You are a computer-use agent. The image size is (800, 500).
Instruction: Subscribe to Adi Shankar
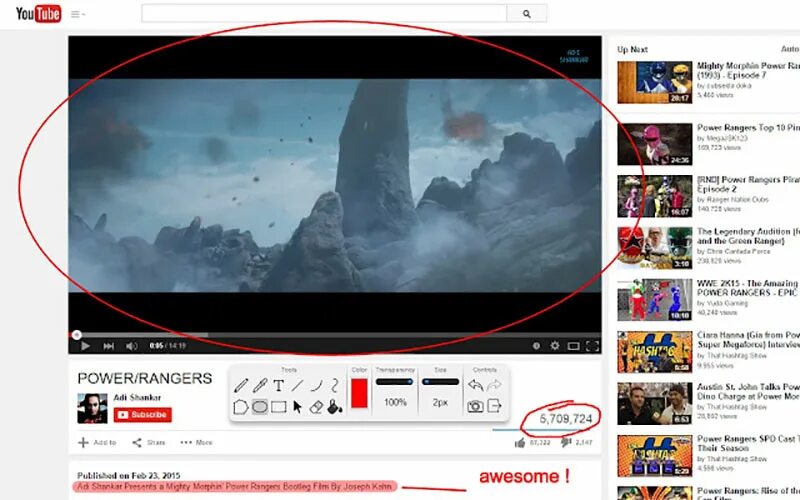(x=142, y=415)
